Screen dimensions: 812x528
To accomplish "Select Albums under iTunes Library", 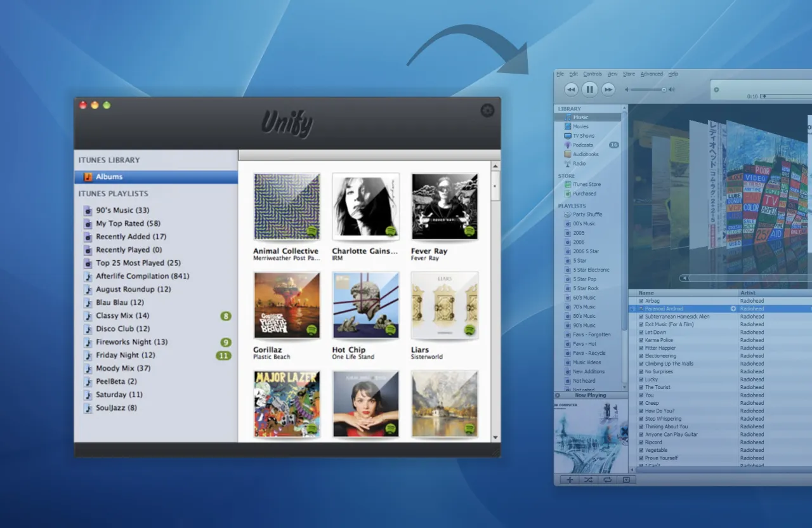I will pyautogui.click(x=109, y=176).
